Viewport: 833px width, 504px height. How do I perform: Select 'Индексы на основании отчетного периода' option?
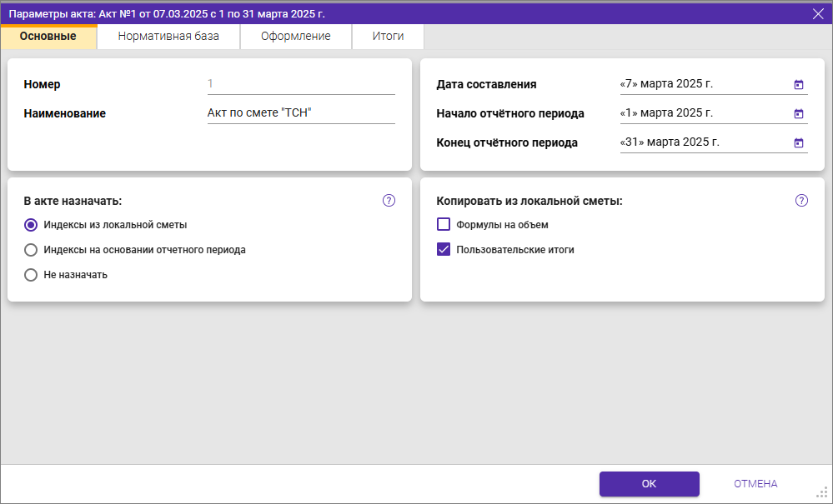pyautogui.click(x=31, y=250)
